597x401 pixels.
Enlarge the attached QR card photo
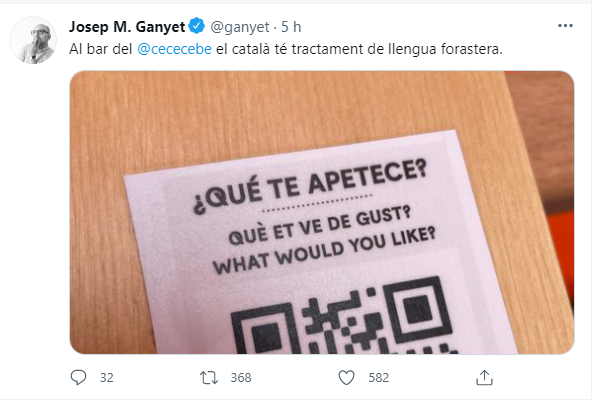pos(322,212)
